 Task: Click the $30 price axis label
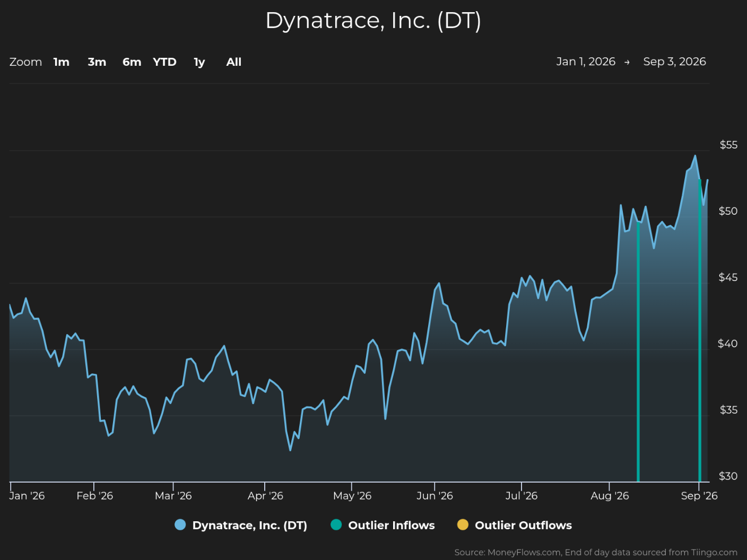tap(728, 476)
